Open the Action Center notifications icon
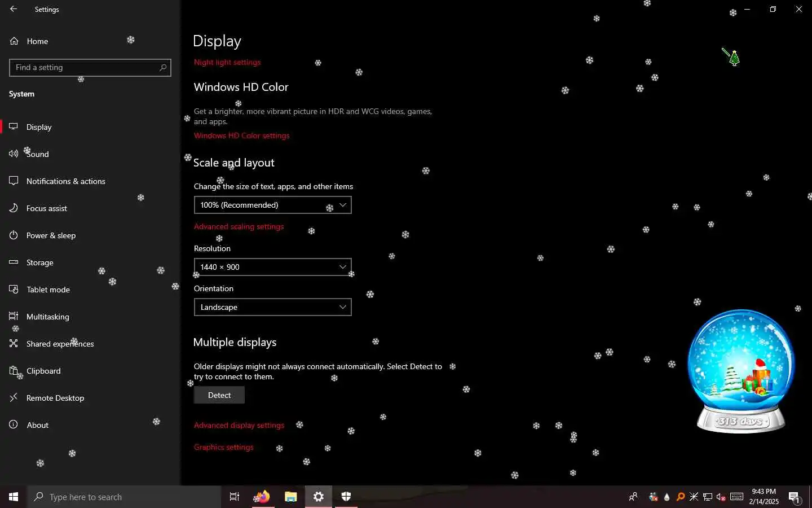This screenshot has width=812, height=508. pyautogui.click(x=795, y=497)
